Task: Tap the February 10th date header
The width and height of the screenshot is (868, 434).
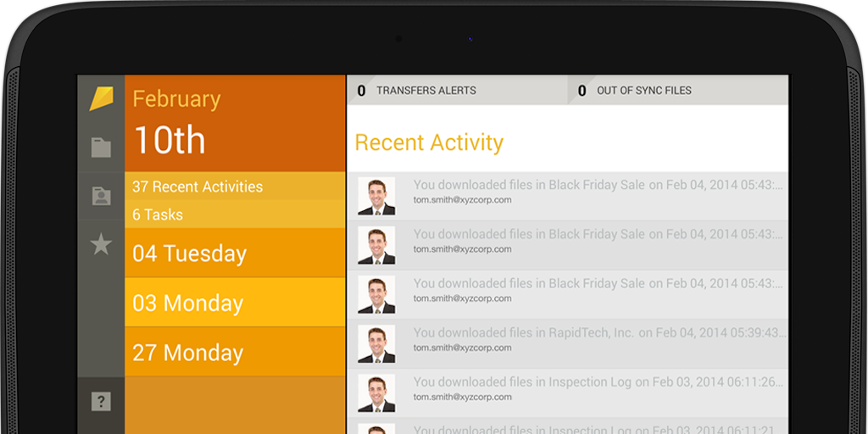Action: click(235, 124)
